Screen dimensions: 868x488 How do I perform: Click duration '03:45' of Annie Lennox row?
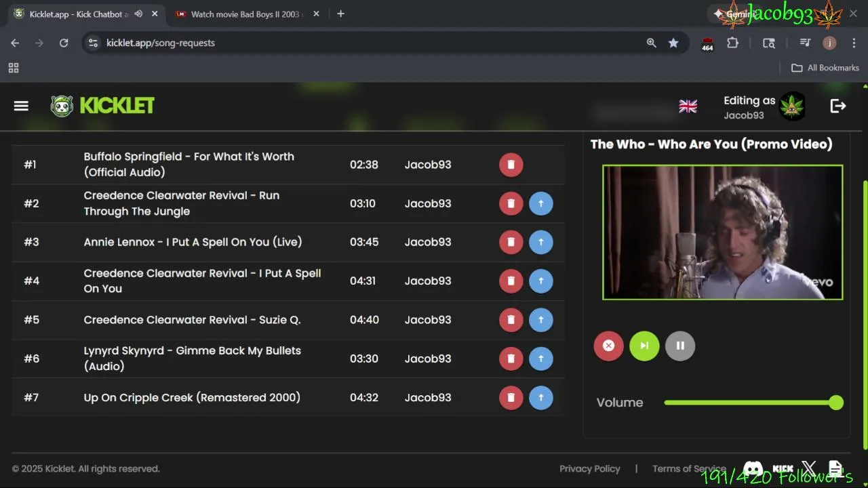(x=364, y=242)
